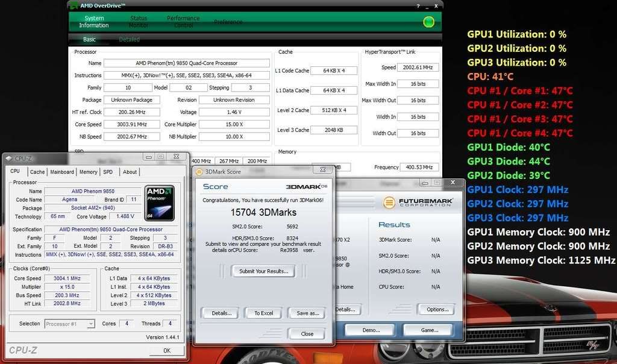Click the Package value Socket AM2+ (940)

(93, 208)
